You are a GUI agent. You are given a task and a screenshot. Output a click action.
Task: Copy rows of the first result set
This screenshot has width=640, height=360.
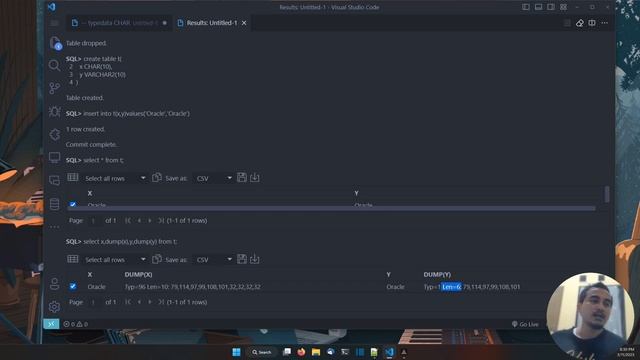click(156, 178)
